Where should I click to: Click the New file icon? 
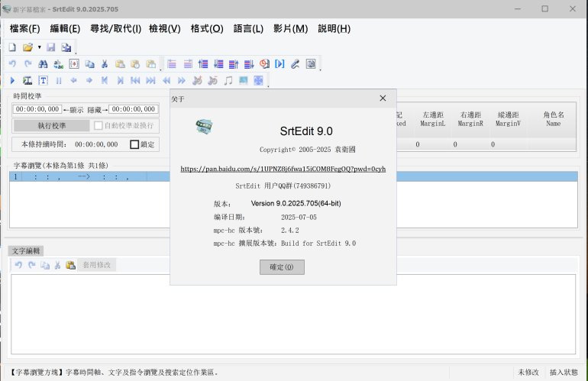point(11,47)
